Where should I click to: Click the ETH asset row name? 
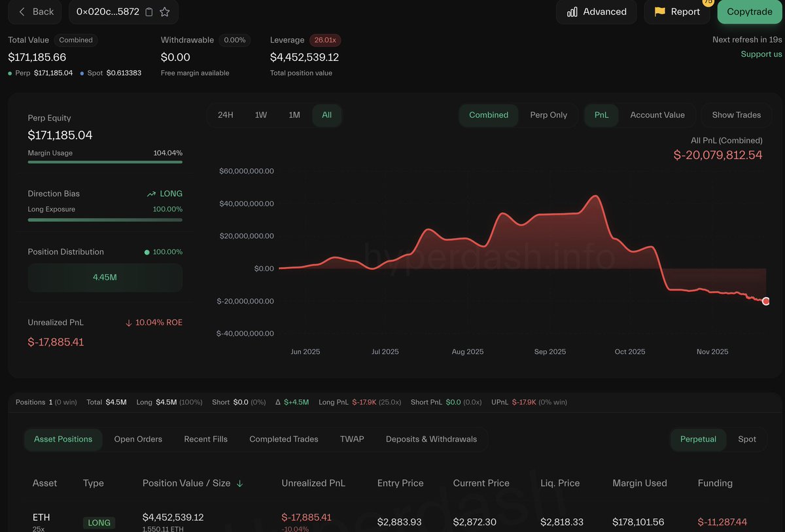pyautogui.click(x=41, y=517)
